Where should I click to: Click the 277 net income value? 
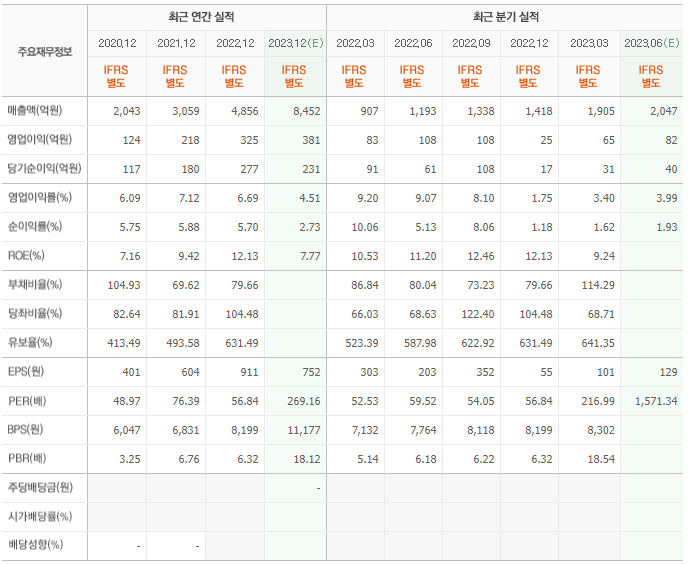click(x=249, y=169)
